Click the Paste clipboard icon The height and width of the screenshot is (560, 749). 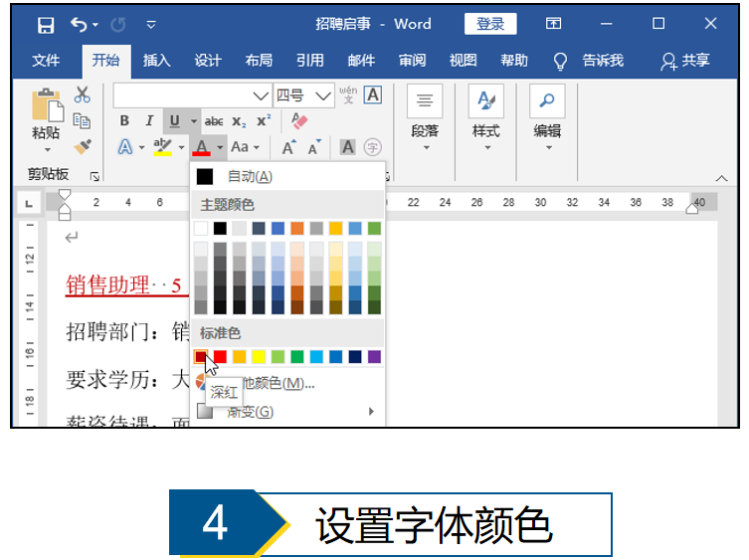click(x=46, y=107)
